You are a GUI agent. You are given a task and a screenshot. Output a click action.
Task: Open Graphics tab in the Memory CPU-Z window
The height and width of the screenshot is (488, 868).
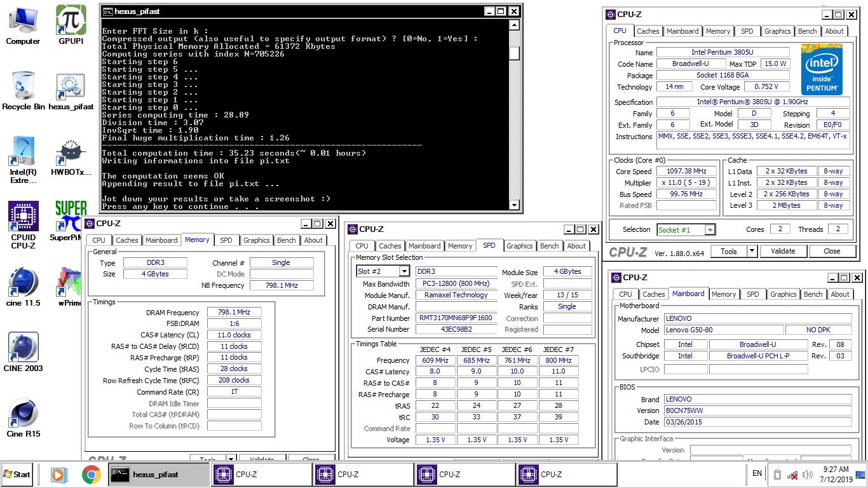[256, 240]
